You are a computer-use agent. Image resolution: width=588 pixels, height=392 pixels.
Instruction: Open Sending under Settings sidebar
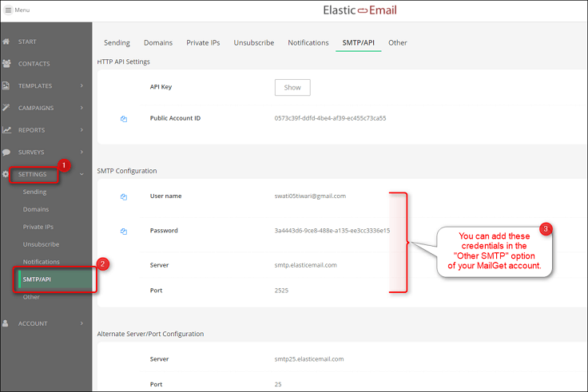(34, 192)
